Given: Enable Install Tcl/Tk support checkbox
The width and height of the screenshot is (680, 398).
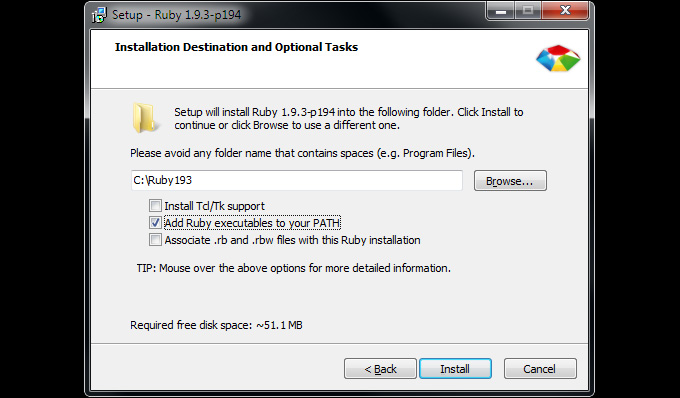Looking at the screenshot, I should pyautogui.click(x=155, y=206).
